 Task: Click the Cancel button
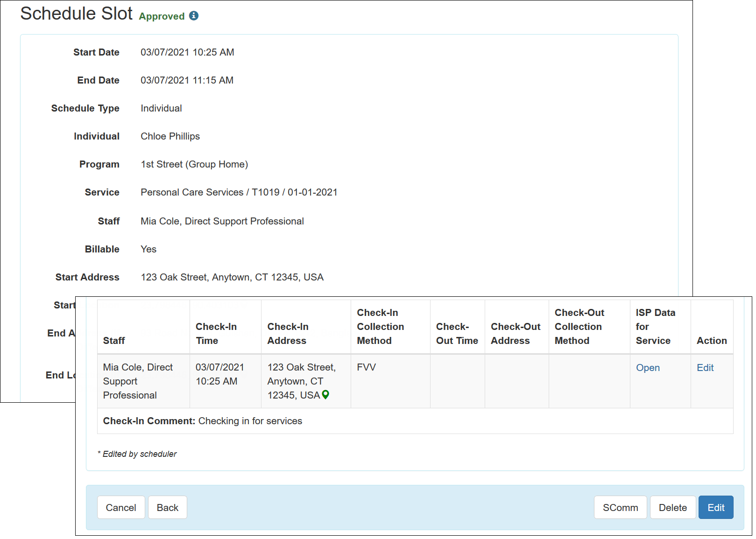tap(121, 507)
